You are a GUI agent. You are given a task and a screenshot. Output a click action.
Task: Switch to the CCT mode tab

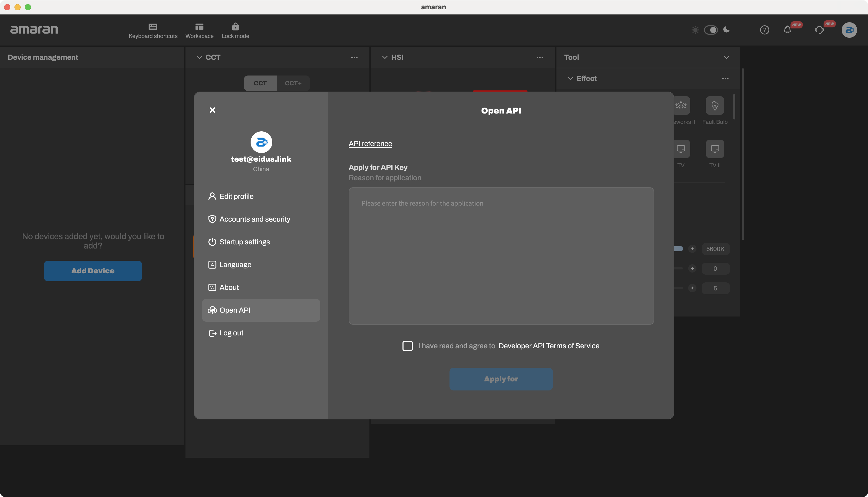click(x=260, y=83)
